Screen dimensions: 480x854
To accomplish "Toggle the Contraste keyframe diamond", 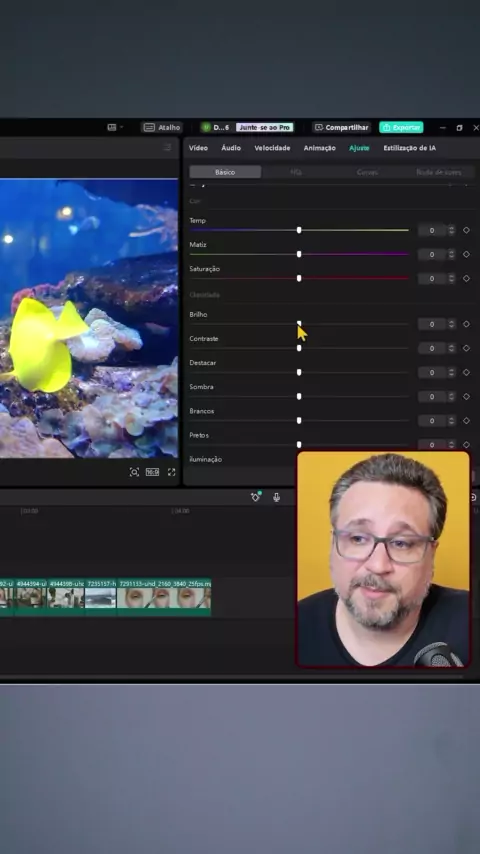I will [466, 348].
